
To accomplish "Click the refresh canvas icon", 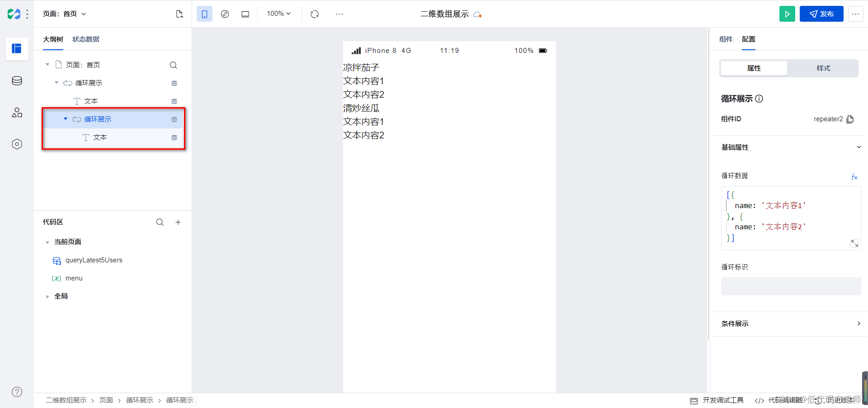I will (x=315, y=14).
